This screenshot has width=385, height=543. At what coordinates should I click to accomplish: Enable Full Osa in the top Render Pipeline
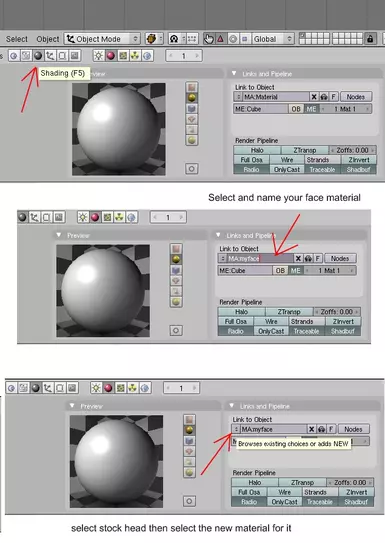(x=251, y=160)
